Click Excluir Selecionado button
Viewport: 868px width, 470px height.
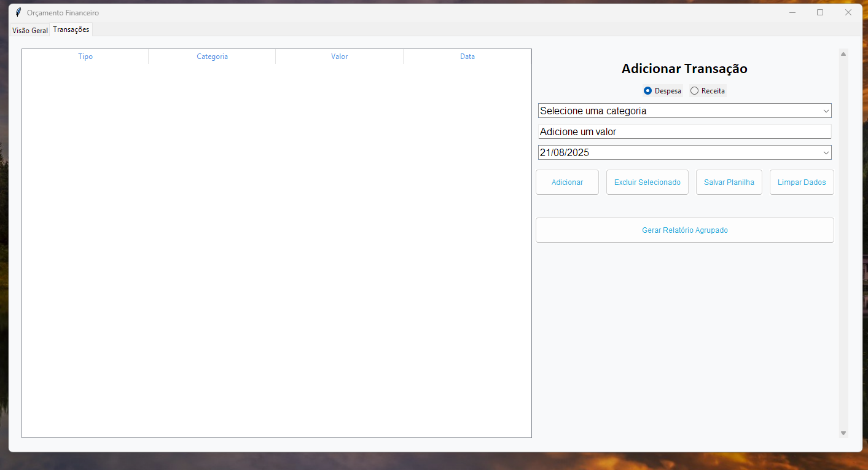click(x=647, y=182)
